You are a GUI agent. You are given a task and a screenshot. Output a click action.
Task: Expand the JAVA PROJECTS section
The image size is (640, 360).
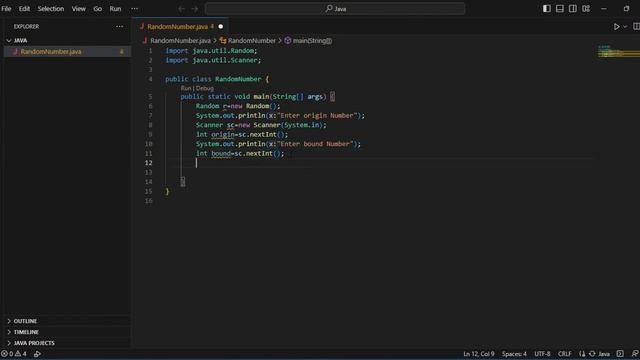(67, 343)
